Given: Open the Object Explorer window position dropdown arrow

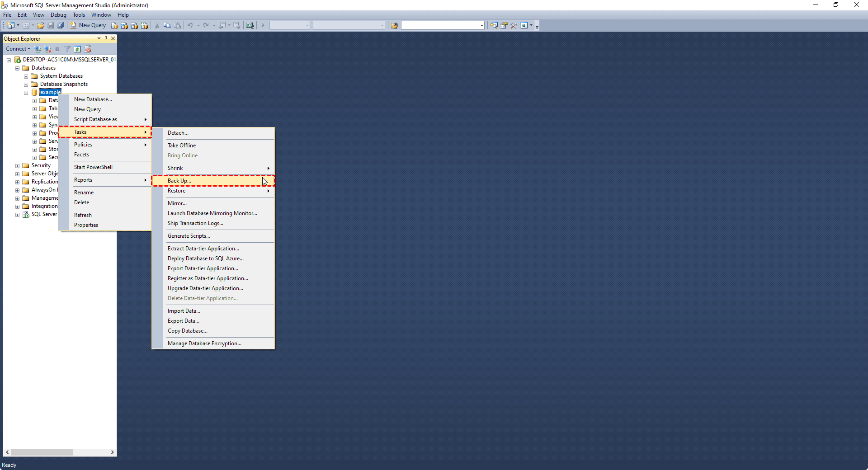Looking at the screenshot, I should [99, 38].
